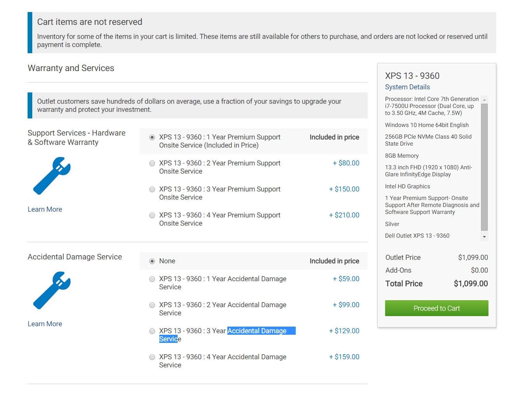The image size is (532, 393).
Task: Click the Add-Ons amount $0.00
Action: pos(479,270)
